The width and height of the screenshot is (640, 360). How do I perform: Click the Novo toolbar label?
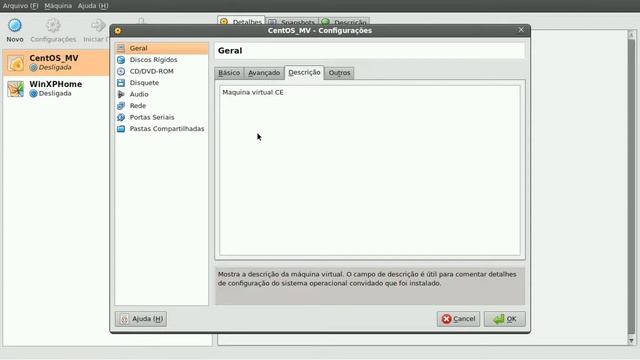click(15, 39)
